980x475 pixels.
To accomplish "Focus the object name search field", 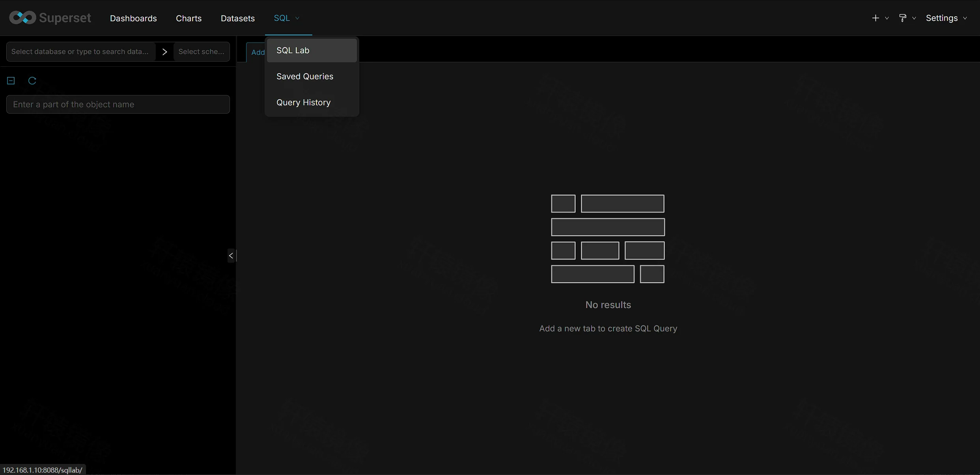I will point(118,104).
